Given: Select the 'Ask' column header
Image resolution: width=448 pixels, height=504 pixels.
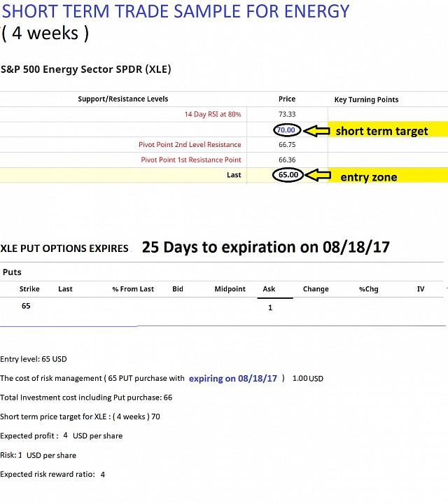Looking at the screenshot, I should (x=269, y=289).
